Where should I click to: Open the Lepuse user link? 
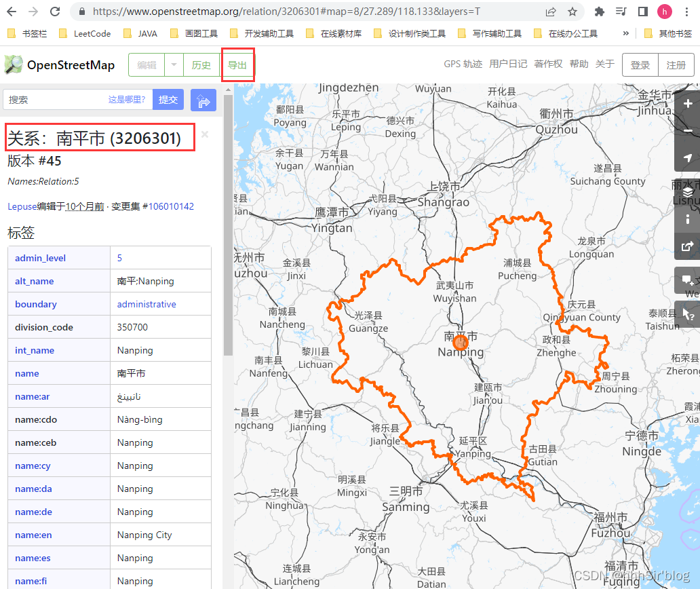[x=22, y=206]
